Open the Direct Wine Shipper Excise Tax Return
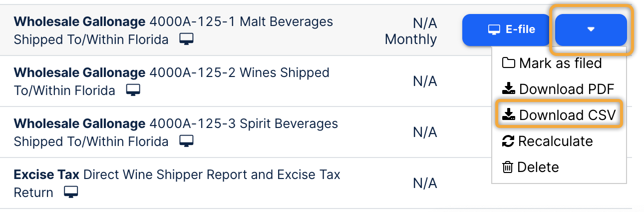 pyautogui.click(x=177, y=174)
